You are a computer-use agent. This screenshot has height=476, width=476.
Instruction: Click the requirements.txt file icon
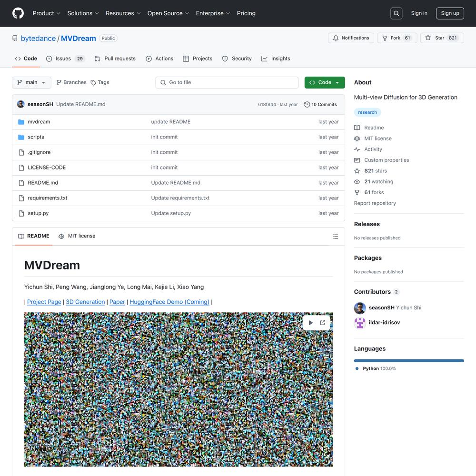click(x=21, y=198)
